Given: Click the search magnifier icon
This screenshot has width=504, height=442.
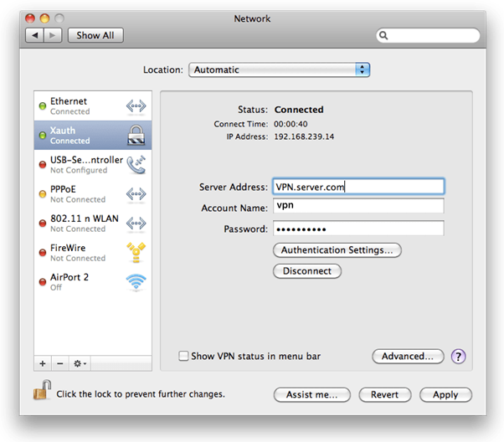Looking at the screenshot, I should tap(383, 35).
